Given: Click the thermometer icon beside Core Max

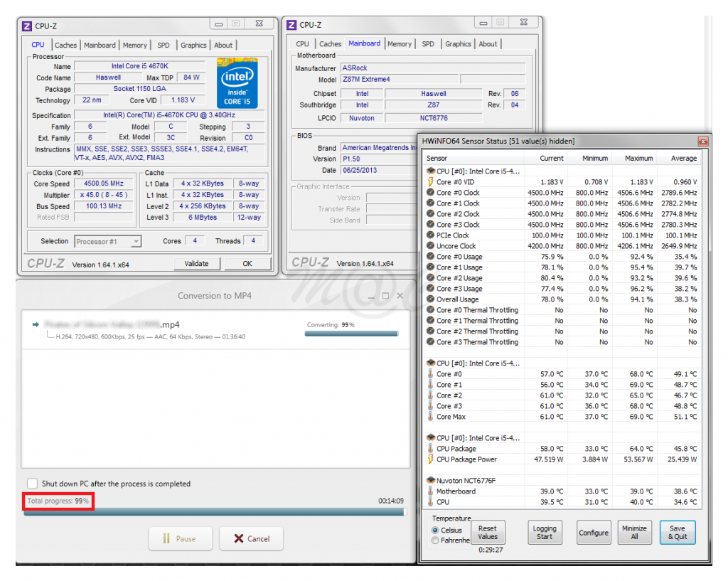Looking at the screenshot, I should click(x=430, y=417).
